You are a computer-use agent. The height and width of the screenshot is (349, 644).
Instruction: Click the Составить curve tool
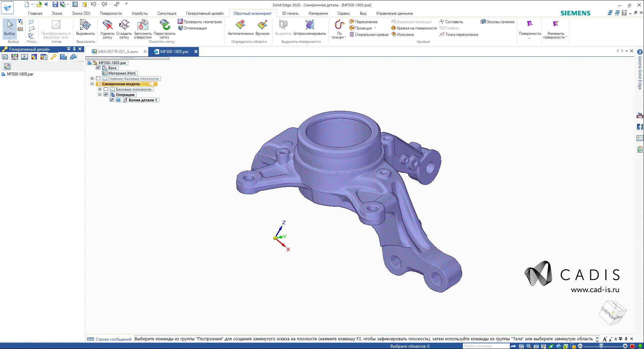(x=451, y=22)
